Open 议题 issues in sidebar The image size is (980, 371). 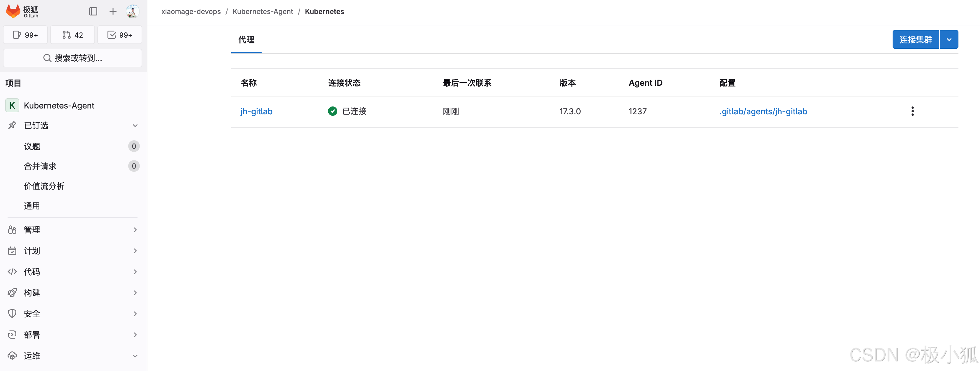pyautogui.click(x=32, y=146)
